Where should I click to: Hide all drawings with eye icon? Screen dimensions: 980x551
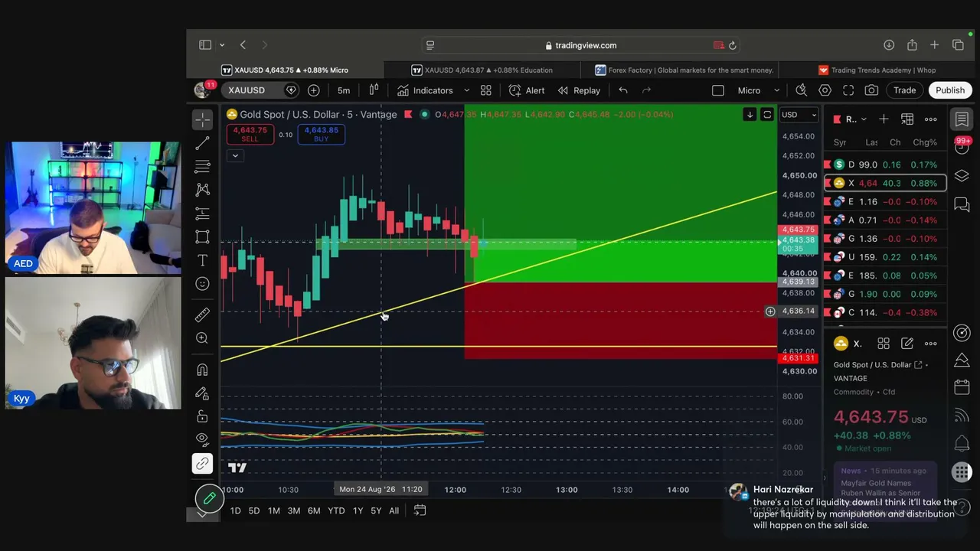(x=202, y=439)
